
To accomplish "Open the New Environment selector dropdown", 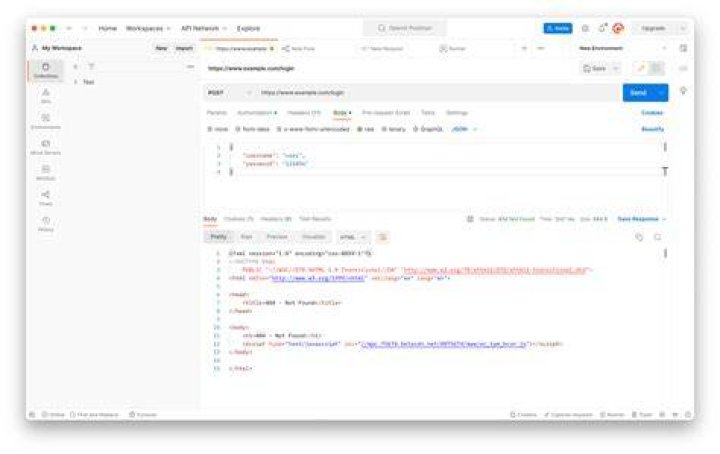I will pyautogui.click(x=622, y=48).
